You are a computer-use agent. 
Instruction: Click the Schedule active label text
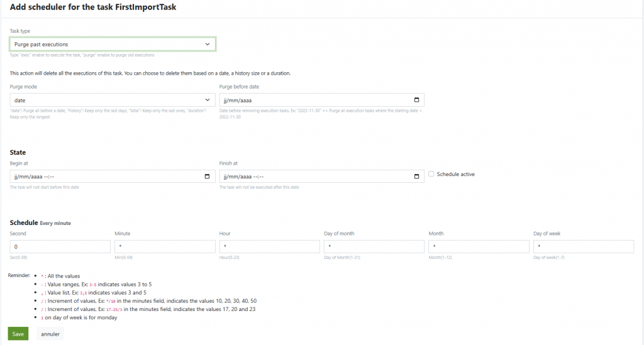(x=455, y=174)
